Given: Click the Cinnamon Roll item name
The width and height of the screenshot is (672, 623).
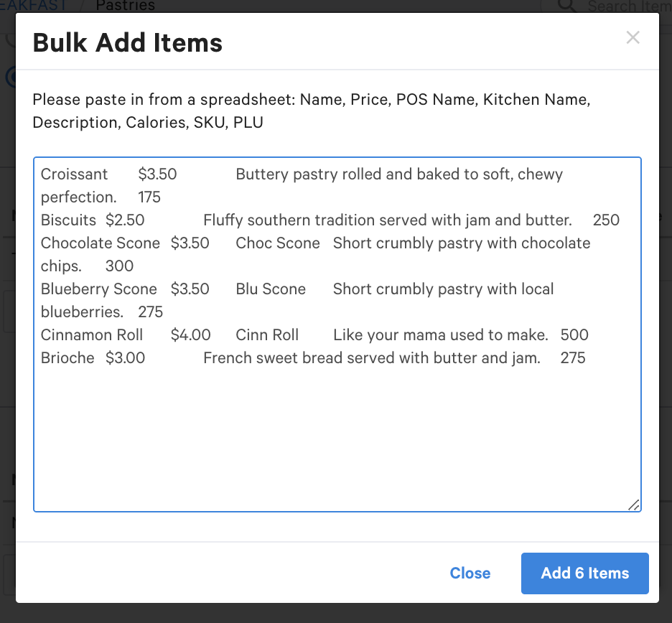Looking at the screenshot, I should click(92, 335).
